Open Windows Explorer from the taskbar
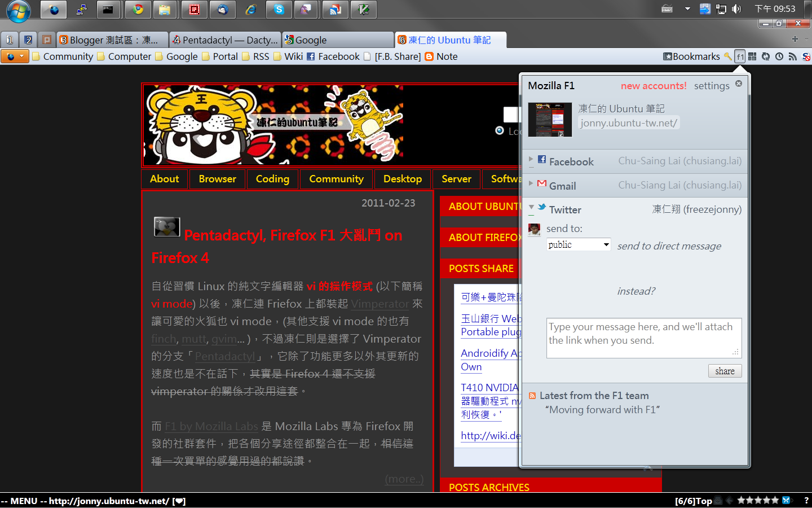 point(165,10)
